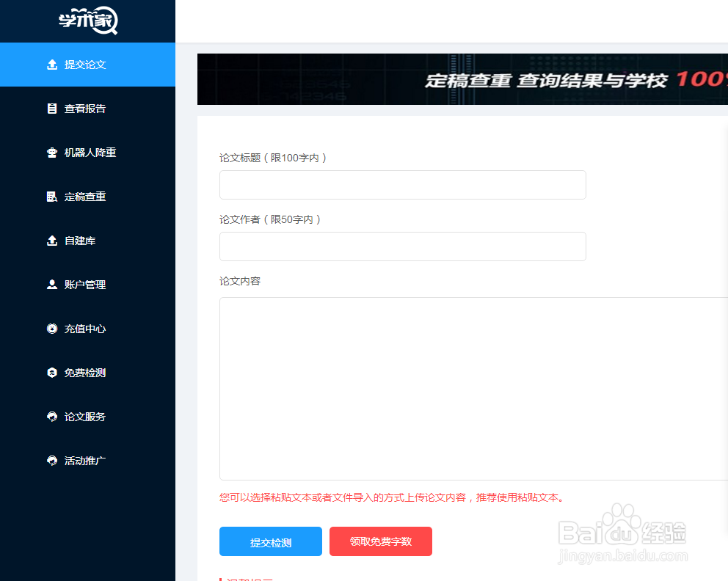Click the headset icon beside 论文服务
This screenshot has width=728, height=581.
(52, 417)
